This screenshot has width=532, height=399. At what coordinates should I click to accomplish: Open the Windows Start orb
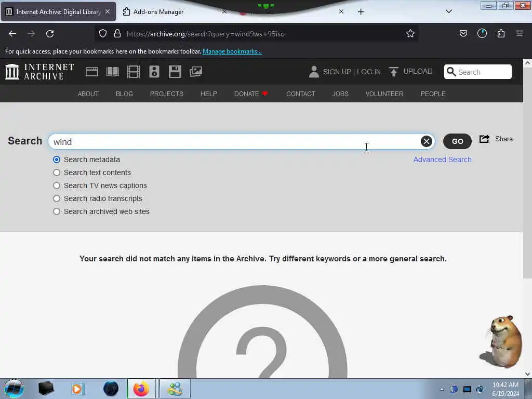[x=14, y=389]
